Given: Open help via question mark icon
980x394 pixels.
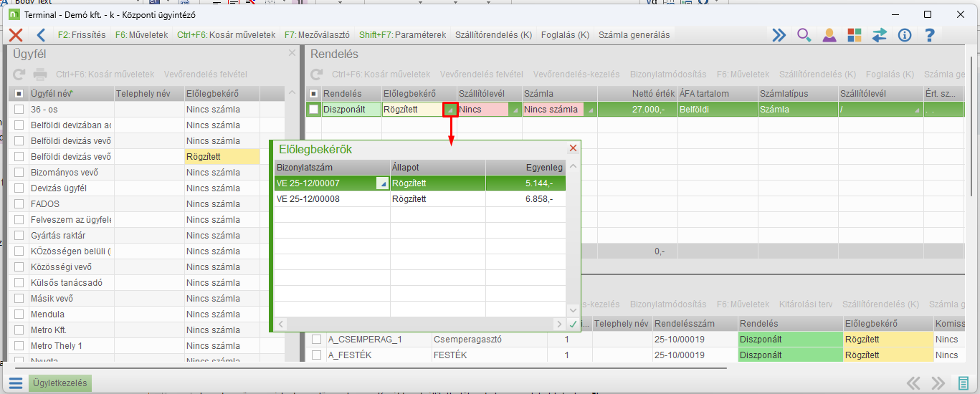Looking at the screenshot, I should coord(929,34).
